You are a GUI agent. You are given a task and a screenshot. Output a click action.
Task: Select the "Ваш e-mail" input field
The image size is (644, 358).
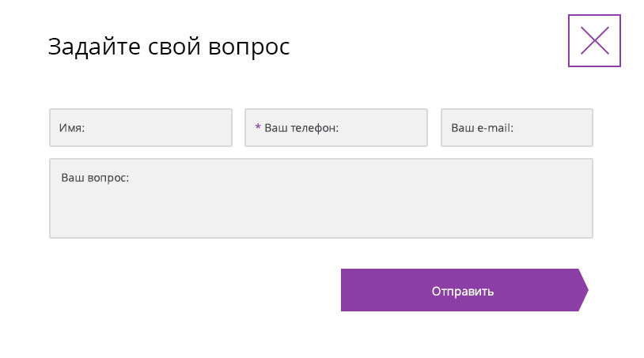(517, 127)
